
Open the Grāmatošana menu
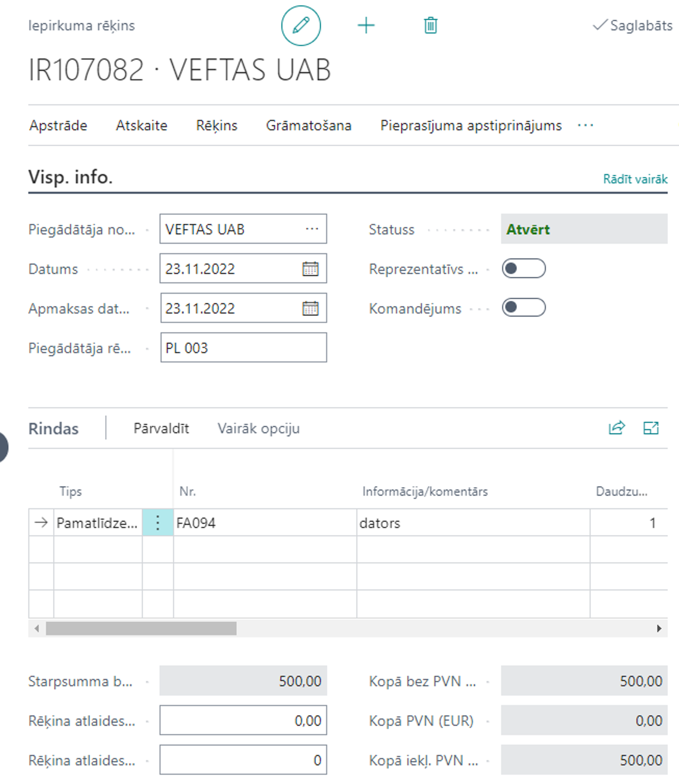coord(308,125)
